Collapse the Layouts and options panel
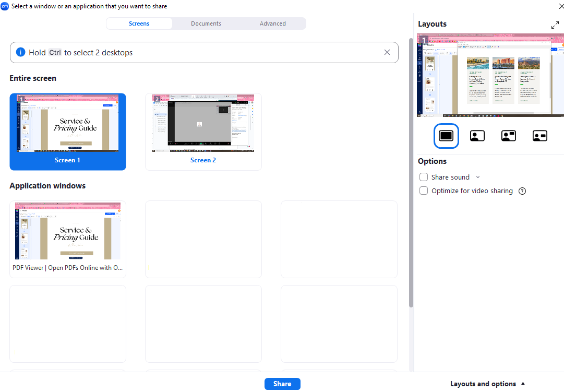564x392 pixels. 488,384
